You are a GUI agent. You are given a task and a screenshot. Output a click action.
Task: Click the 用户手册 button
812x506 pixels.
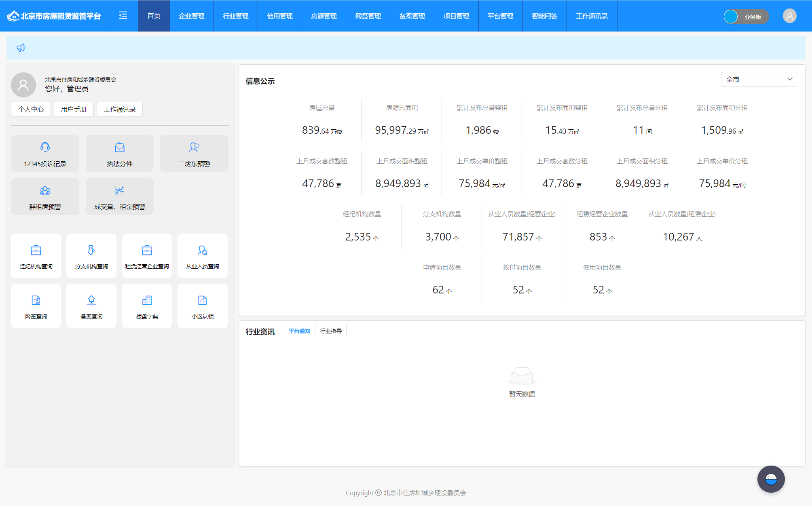coord(74,109)
